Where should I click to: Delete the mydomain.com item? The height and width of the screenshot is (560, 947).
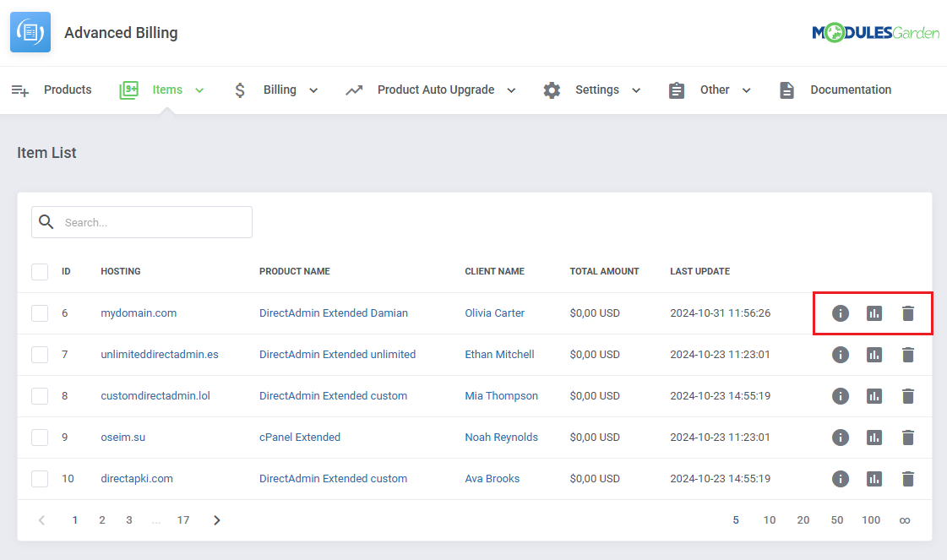click(x=908, y=313)
